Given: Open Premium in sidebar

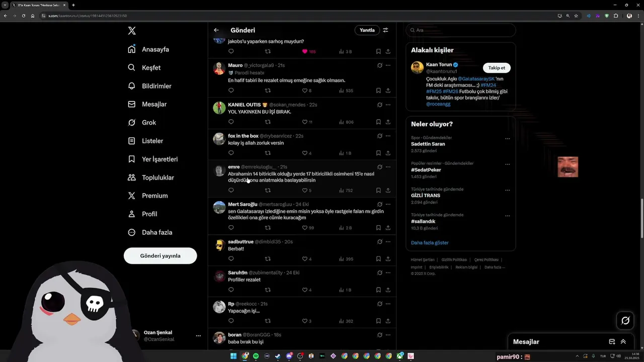Looking at the screenshot, I should tap(148, 196).
